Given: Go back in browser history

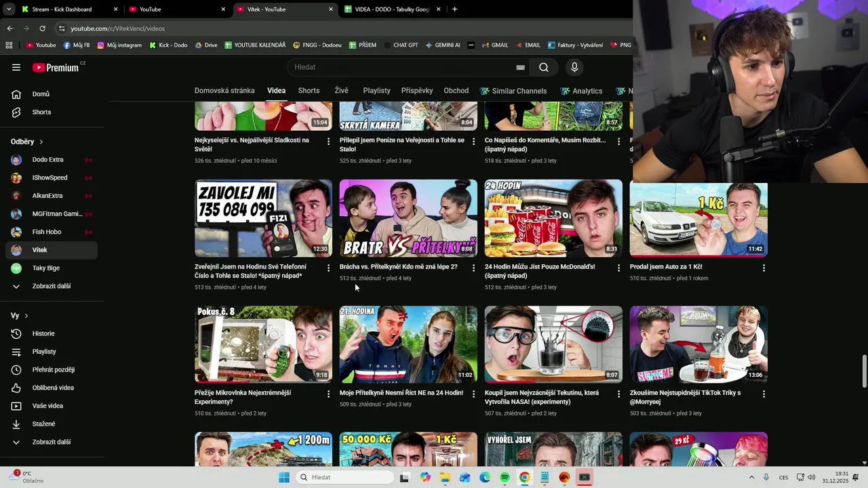Looking at the screenshot, I should tap(9, 28).
